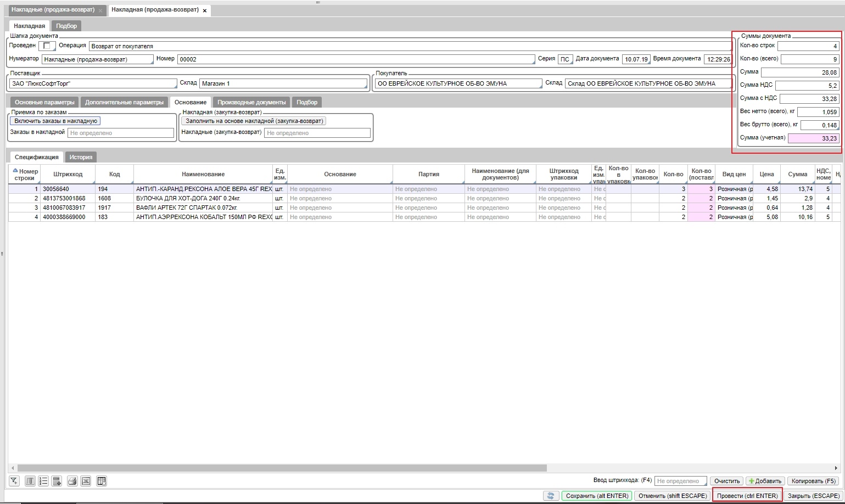Click the Ввод штрихкода input field
The height and width of the screenshot is (504, 845).
pyautogui.click(x=680, y=481)
